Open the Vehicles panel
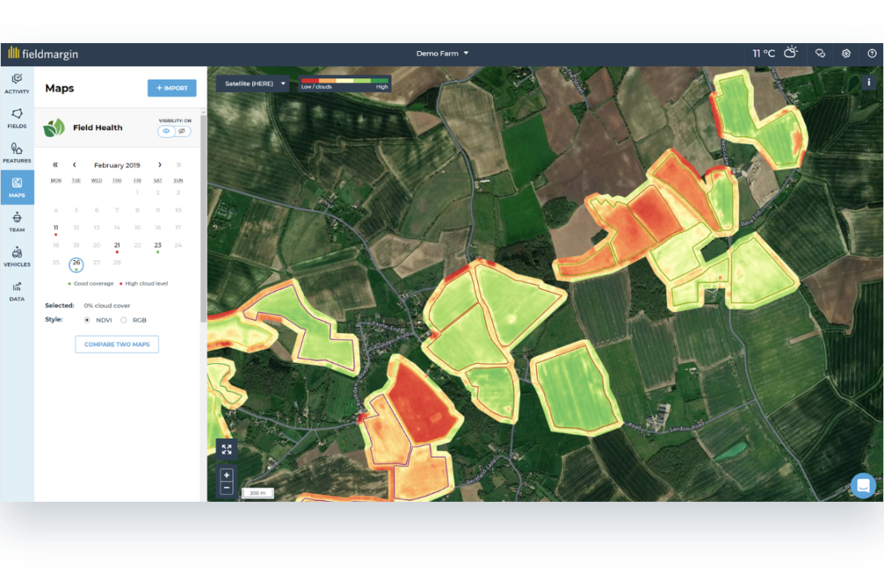The height and width of the screenshot is (588, 884). tap(17, 256)
